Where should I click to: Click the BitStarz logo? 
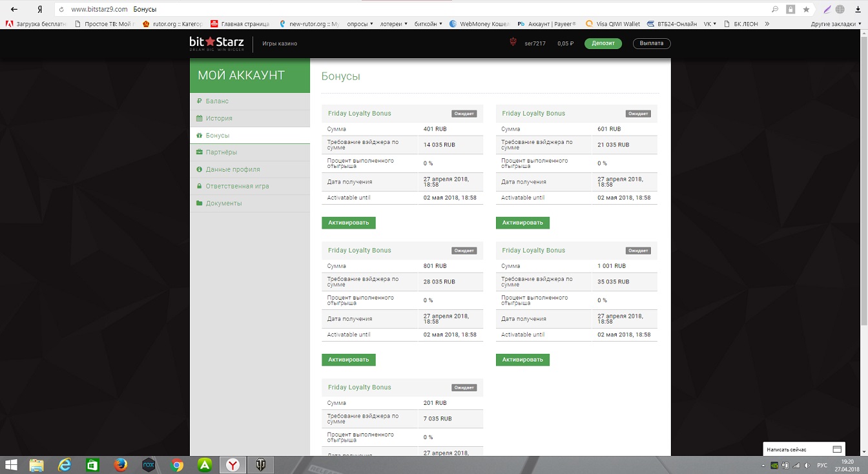pyautogui.click(x=216, y=43)
